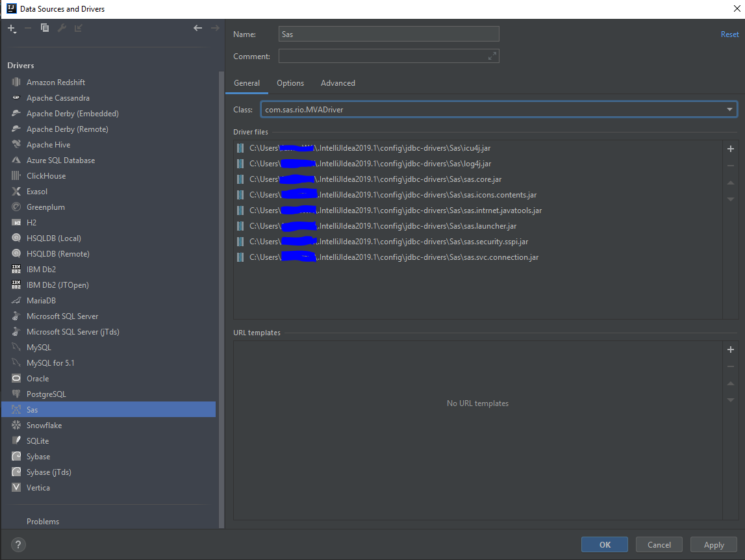
Task: Apply the driver changes
Action: 713,544
